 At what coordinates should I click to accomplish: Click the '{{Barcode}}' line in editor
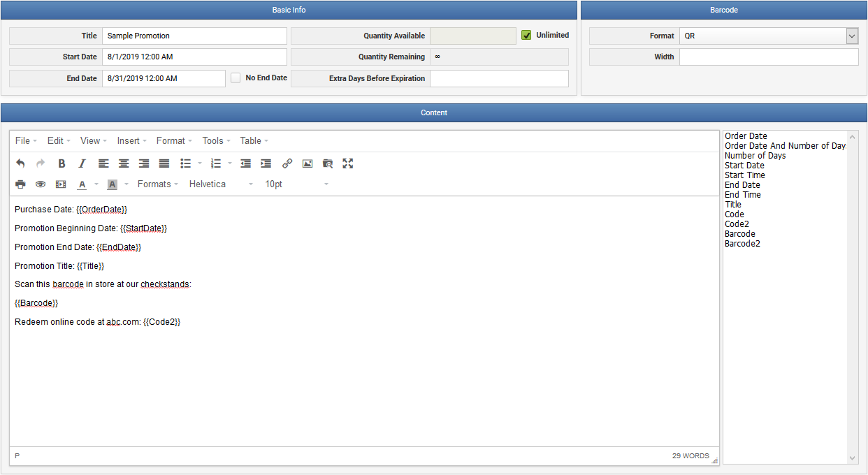36,303
